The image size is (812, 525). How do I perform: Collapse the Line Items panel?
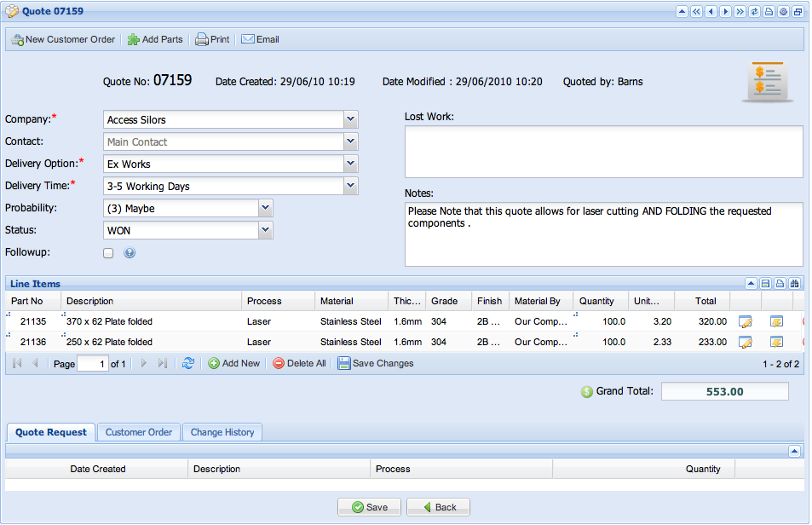751,283
